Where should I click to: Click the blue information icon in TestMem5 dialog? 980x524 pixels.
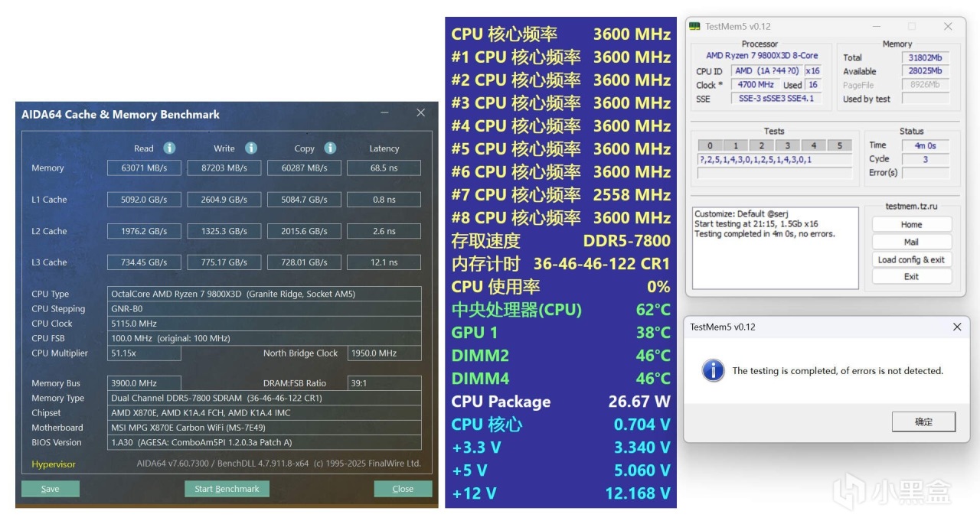[x=714, y=370]
